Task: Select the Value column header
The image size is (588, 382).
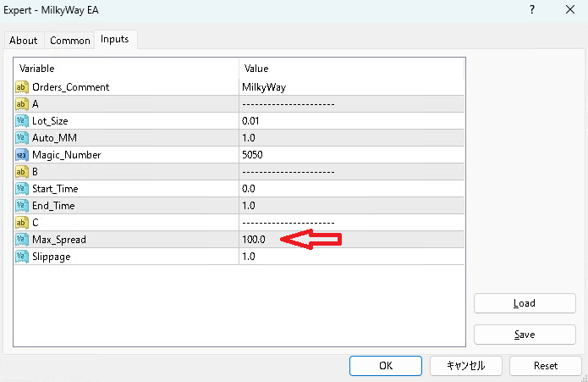Action: pyautogui.click(x=352, y=69)
